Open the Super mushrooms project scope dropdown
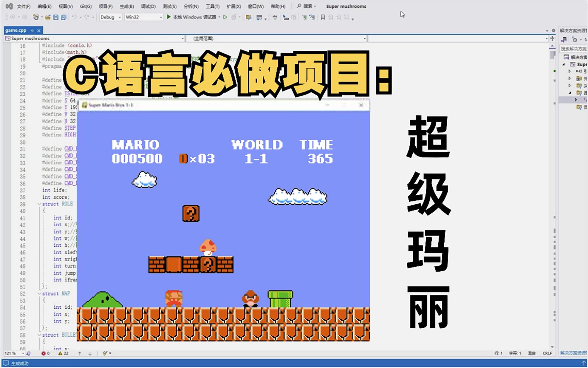This screenshot has height=368, width=588. 94,38
